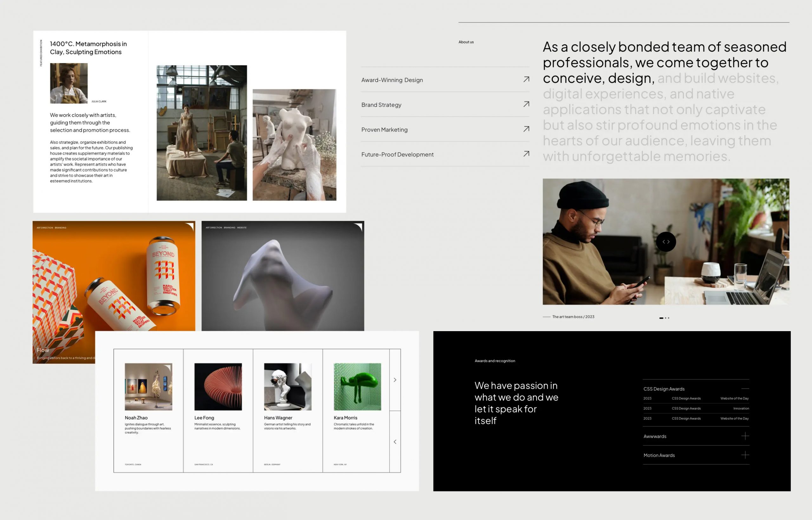The image size is (812, 520).
Task: Expand the Motion Awards accordion
Action: pyautogui.click(x=745, y=455)
